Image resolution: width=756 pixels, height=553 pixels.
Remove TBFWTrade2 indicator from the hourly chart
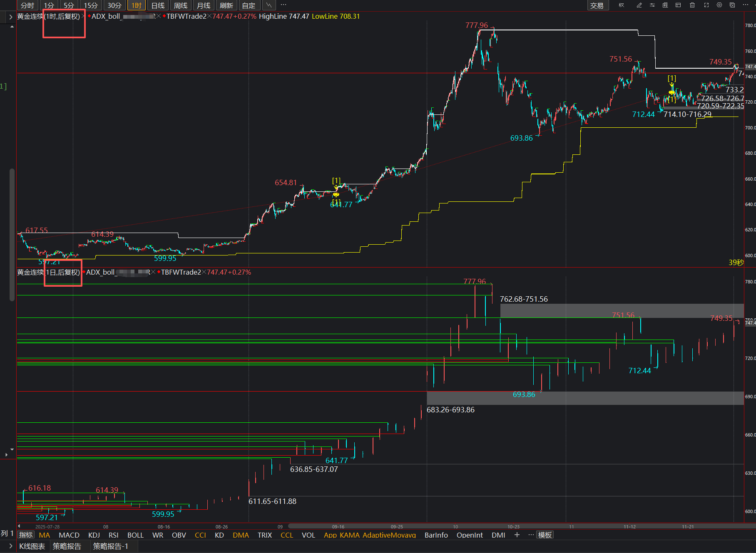[209, 16]
